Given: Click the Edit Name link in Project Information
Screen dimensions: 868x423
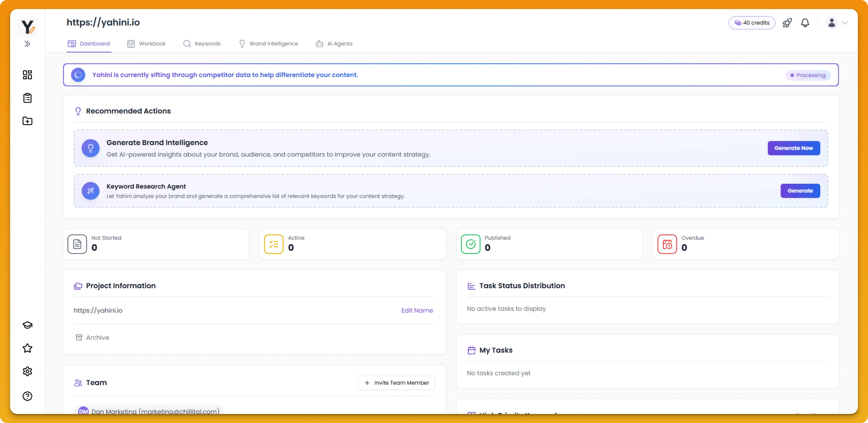Looking at the screenshot, I should [x=417, y=310].
